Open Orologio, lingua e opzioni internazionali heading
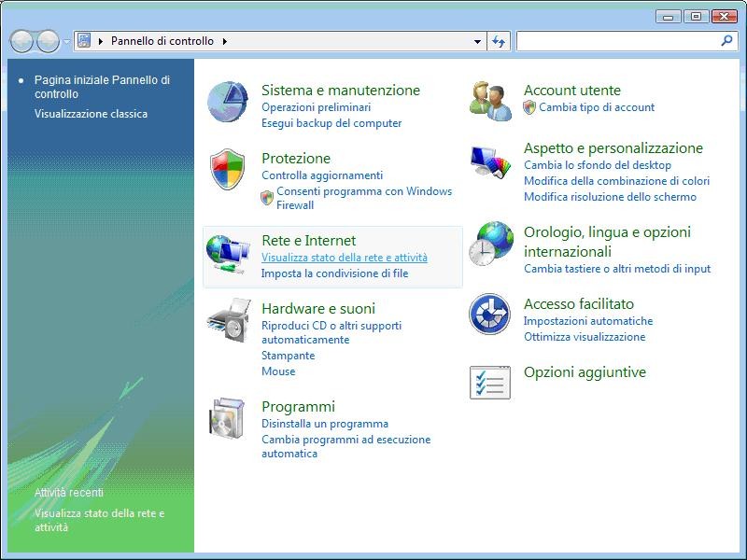The height and width of the screenshot is (560, 747). tap(608, 242)
